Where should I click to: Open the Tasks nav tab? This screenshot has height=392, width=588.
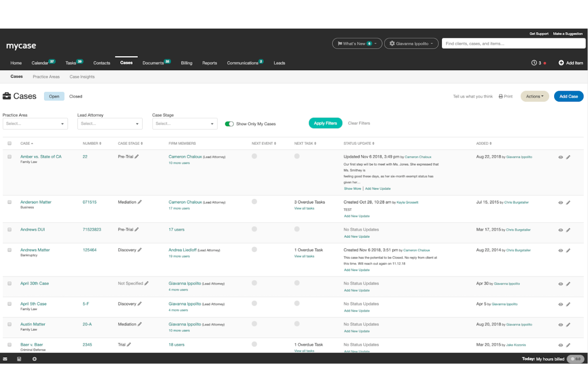tap(74, 63)
